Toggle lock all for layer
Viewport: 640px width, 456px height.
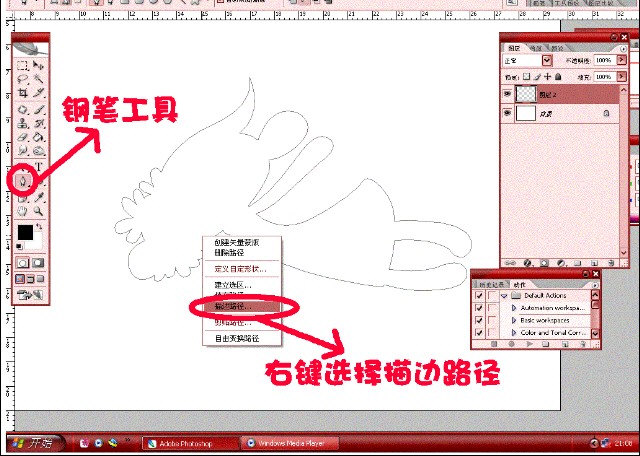pos(558,77)
